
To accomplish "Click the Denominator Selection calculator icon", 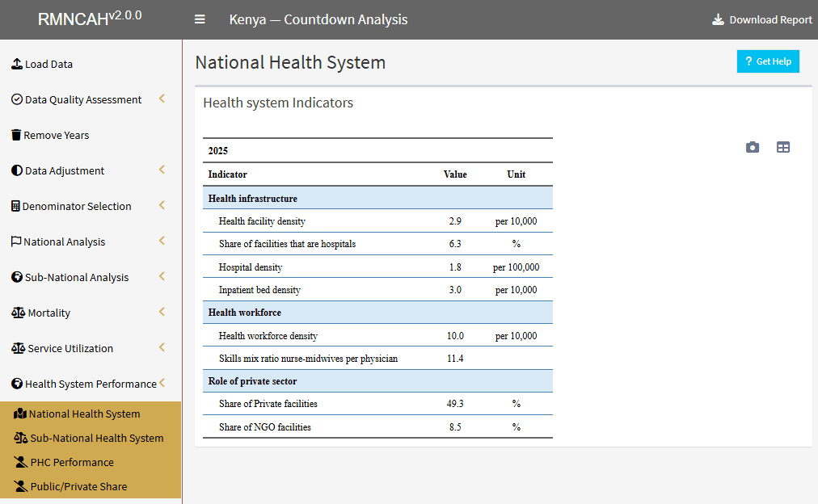I will pos(15,205).
